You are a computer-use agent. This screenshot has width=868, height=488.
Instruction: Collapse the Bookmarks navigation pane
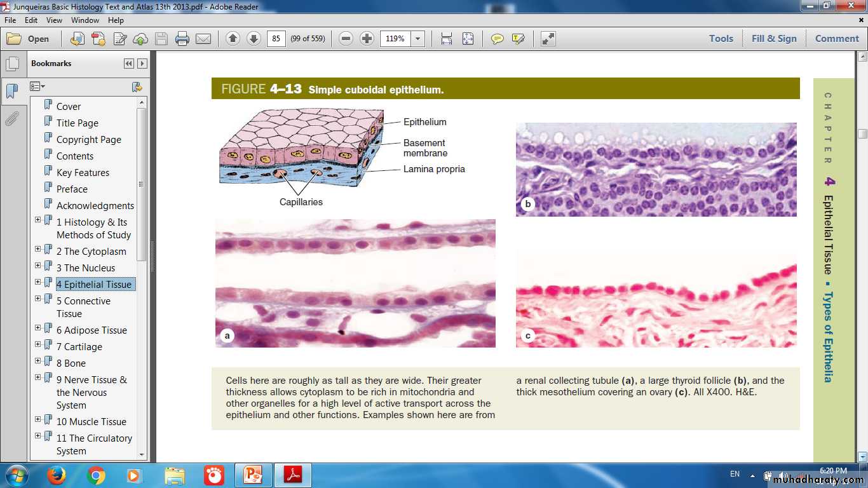129,64
